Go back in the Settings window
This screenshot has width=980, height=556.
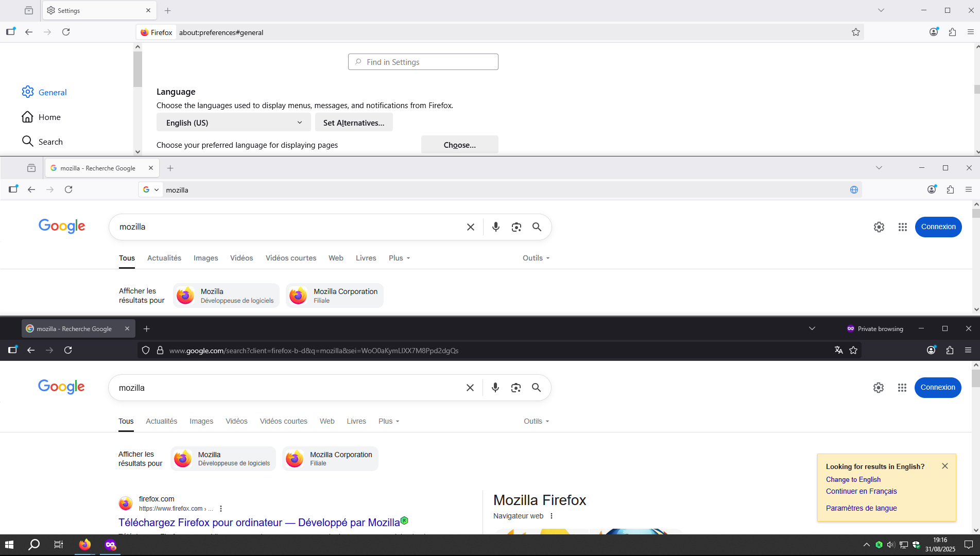(29, 32)
